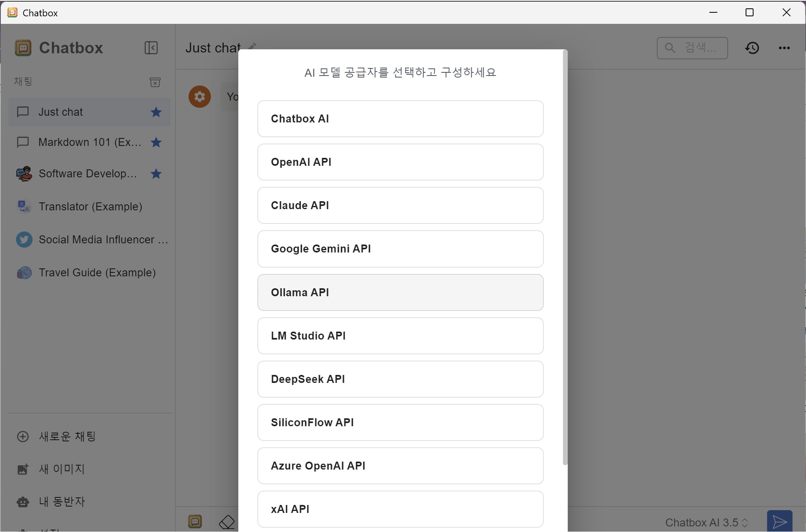Click the New Image icon in the sidebar
This screenshot has height=532, width=806.
tap(23, 469)
